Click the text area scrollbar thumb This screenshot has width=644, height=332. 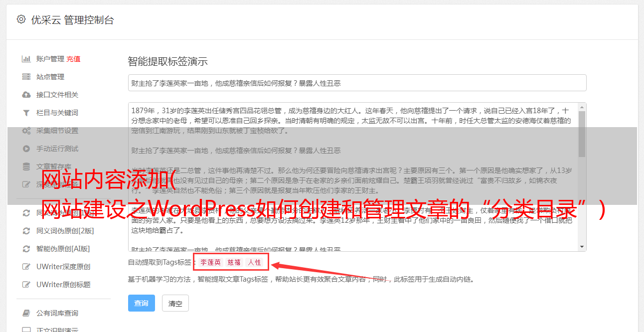point(582,134)
